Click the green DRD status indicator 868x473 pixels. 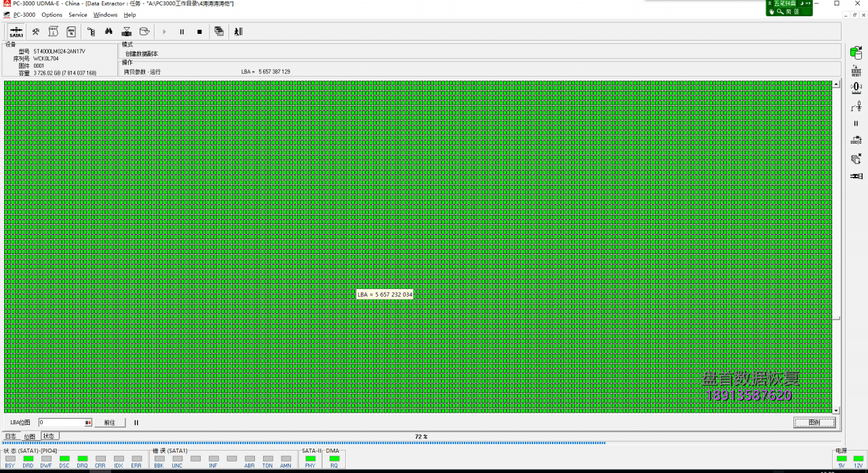tap(28, 459)
